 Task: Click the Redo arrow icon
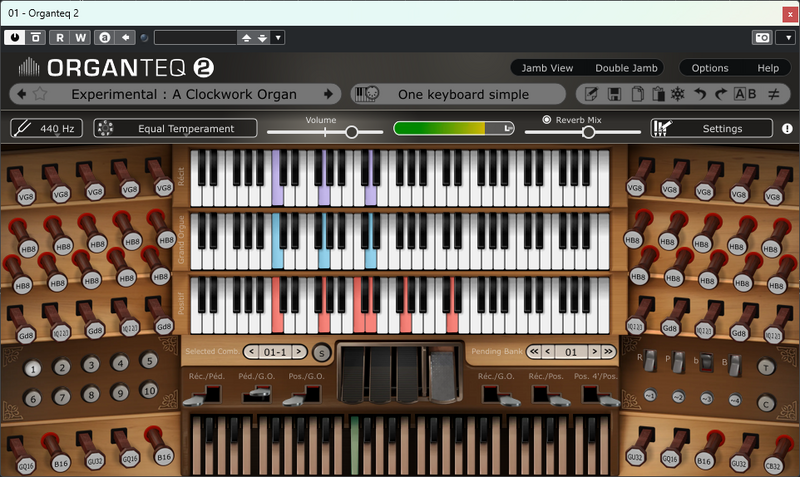pos(720,94)
